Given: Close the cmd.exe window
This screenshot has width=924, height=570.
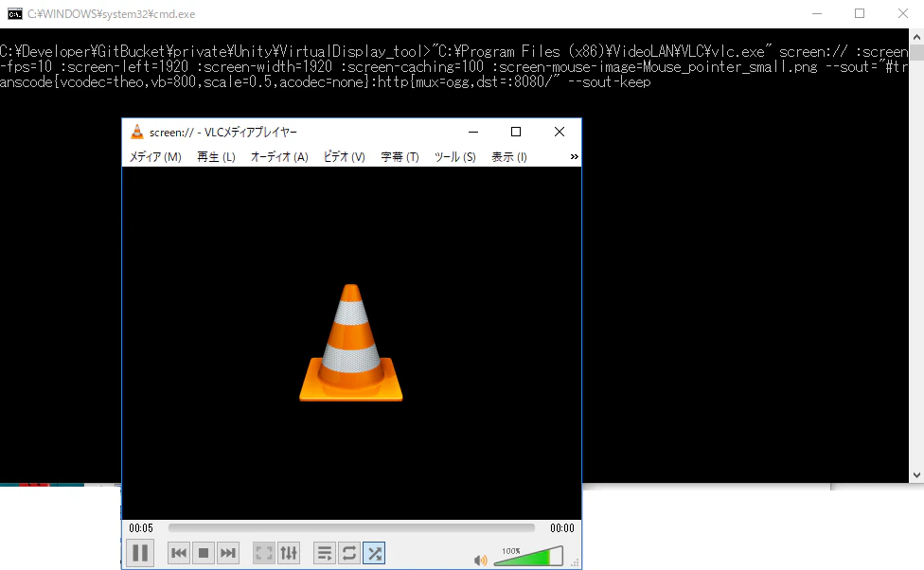Looking at the screenshot, I should point(903,13).
